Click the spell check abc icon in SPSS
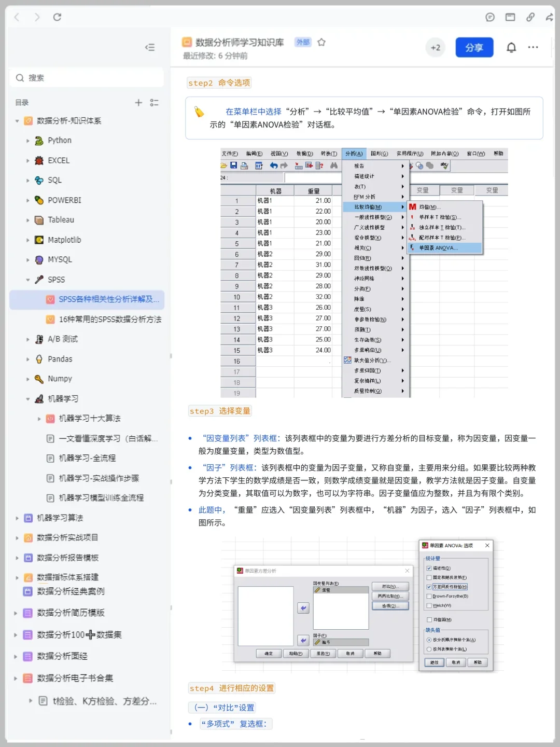560x747 pixels. click(444, 166)
